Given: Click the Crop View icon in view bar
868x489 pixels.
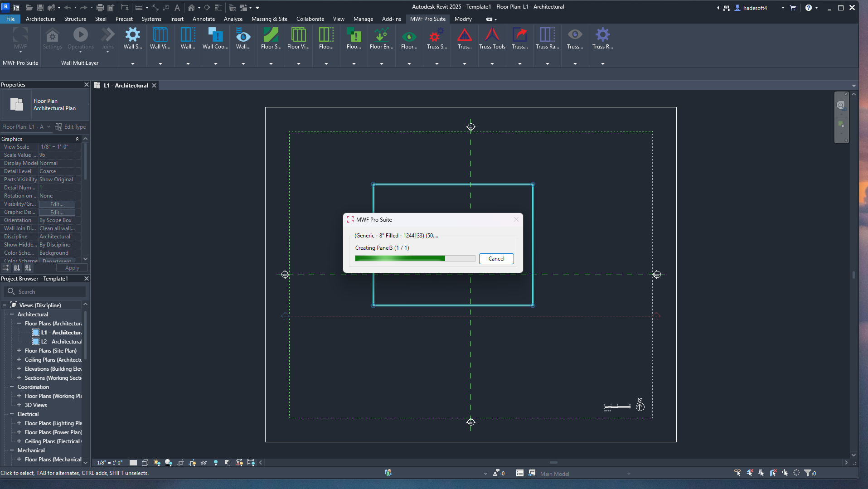Looking at the screenshot, I should pyautogui.click(x=180, y=463).
